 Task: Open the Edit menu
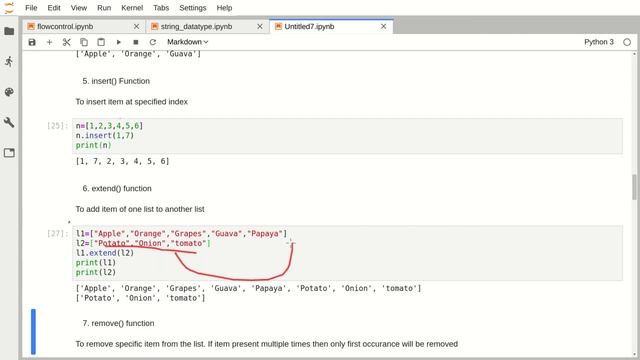54,8
